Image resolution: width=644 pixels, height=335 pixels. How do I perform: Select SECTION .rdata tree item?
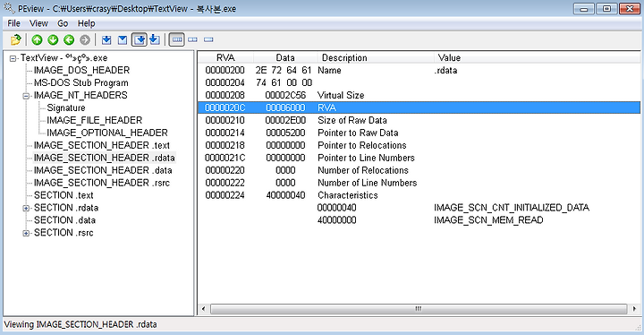point(66,208)
